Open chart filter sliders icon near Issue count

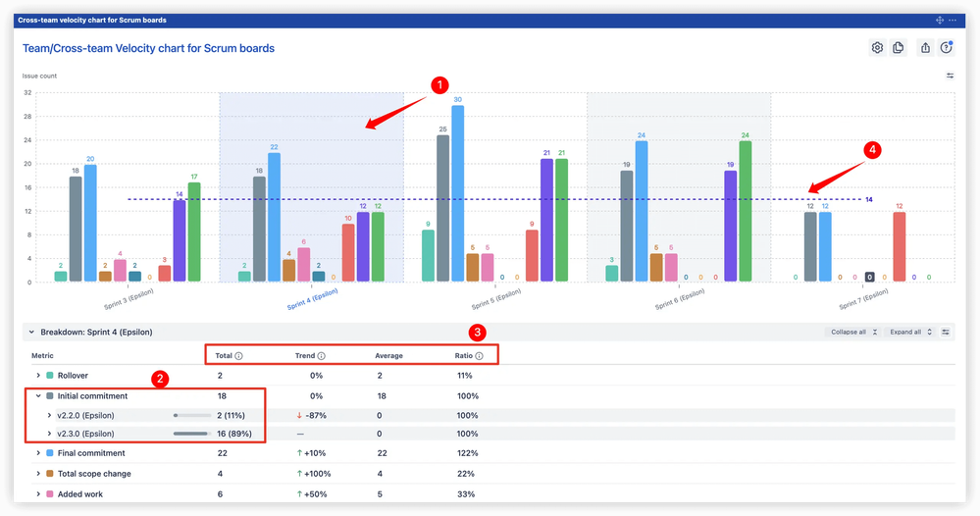[950, 76]
